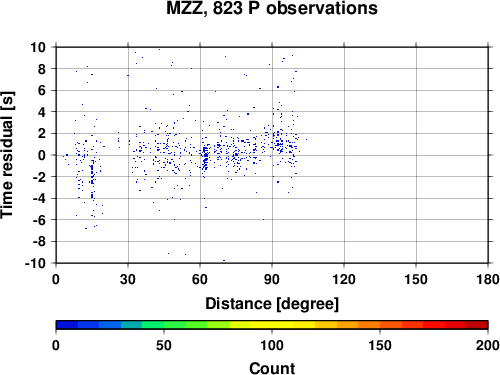The image size is (500, 375).
Task: Click the dark red end of the colorbar
Action: 477,325
